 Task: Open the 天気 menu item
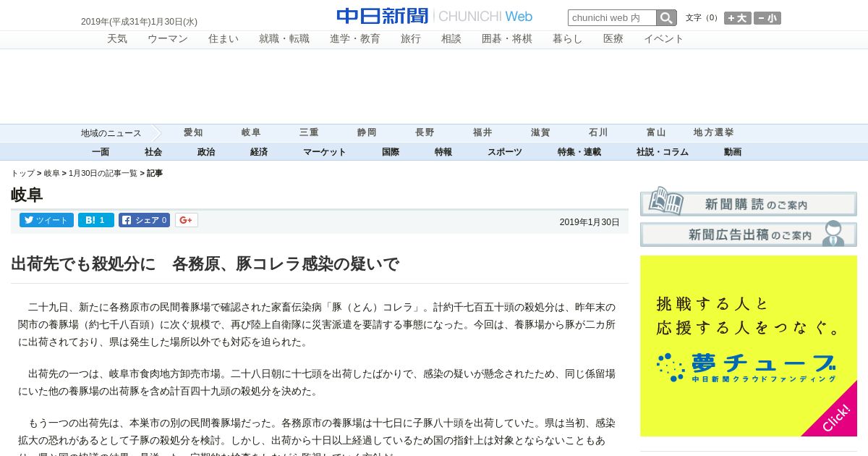tap(117, 39)
